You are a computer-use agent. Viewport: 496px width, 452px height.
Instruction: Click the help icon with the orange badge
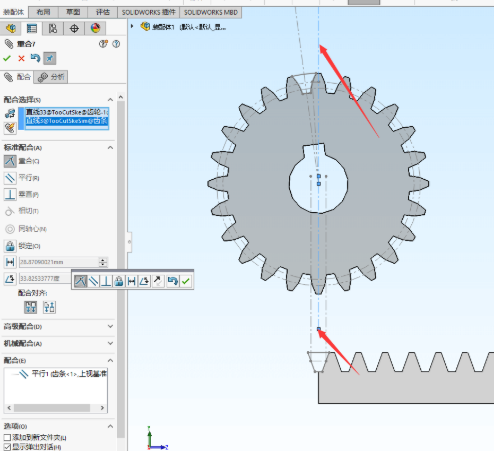103,44
